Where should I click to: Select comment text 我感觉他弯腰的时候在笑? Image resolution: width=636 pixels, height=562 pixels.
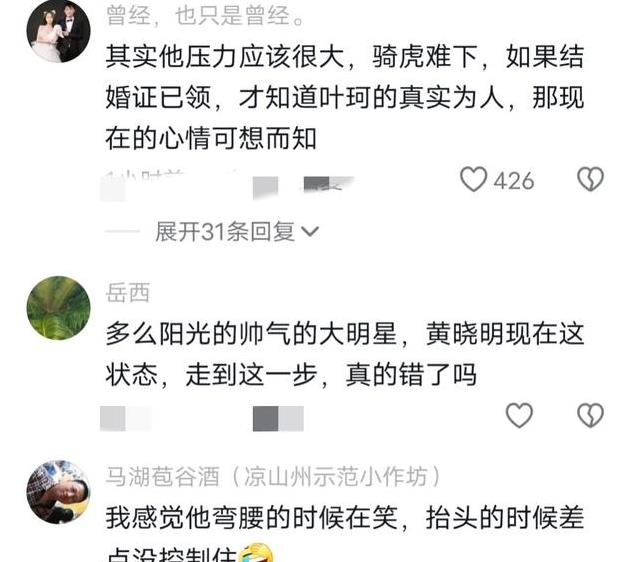pyautogui.click(x=251, y=518)
